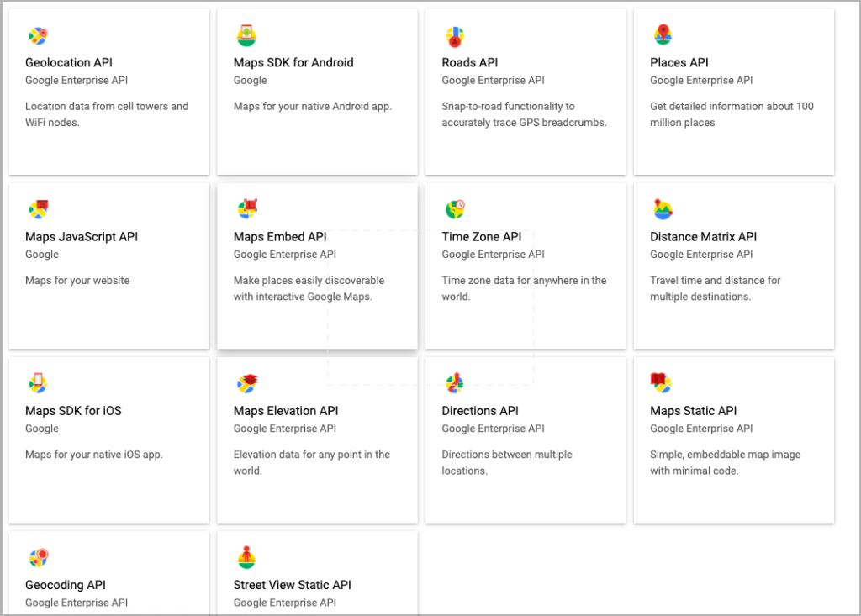Screen dimensions: 861x616
Task: Click 'Maps for your website' description
Action: 77,280
